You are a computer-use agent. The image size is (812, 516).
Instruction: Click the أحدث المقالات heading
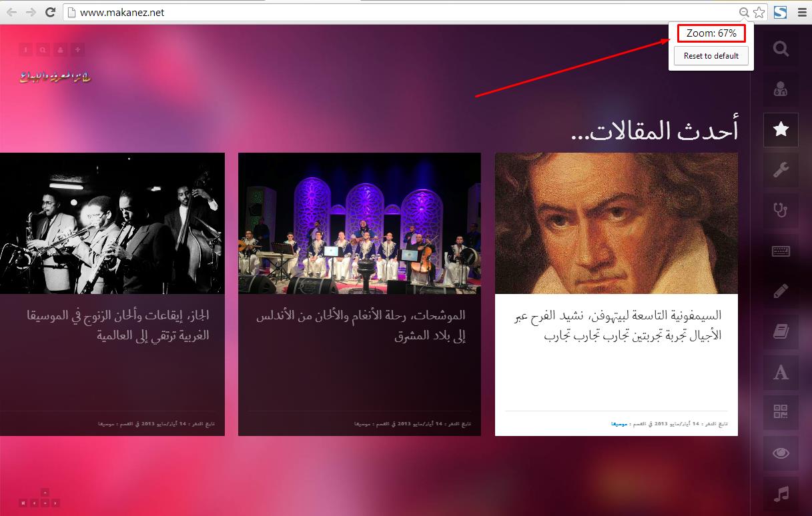(x=655, y=131)
